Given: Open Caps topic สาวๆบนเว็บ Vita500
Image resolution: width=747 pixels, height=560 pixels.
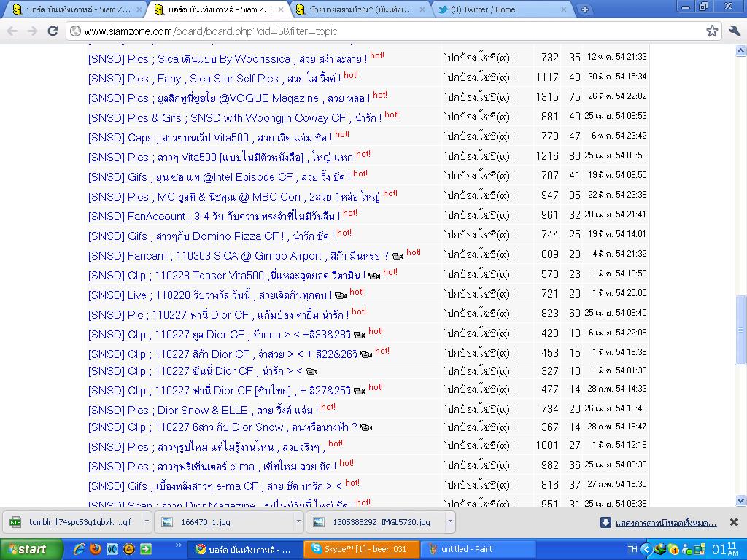Looking at the screenshot, I should [x=210, y=138].
